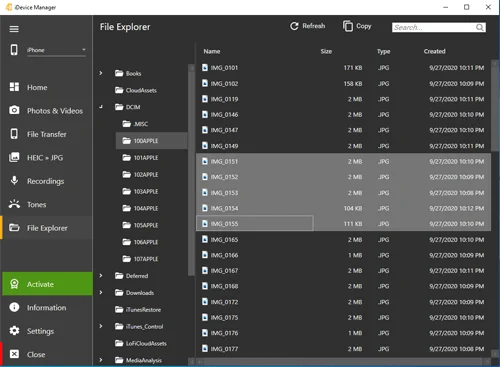This screenshot has width=500, height=367.
Task: Select the 100APPLE folder
Action: [x=152, y=141]
